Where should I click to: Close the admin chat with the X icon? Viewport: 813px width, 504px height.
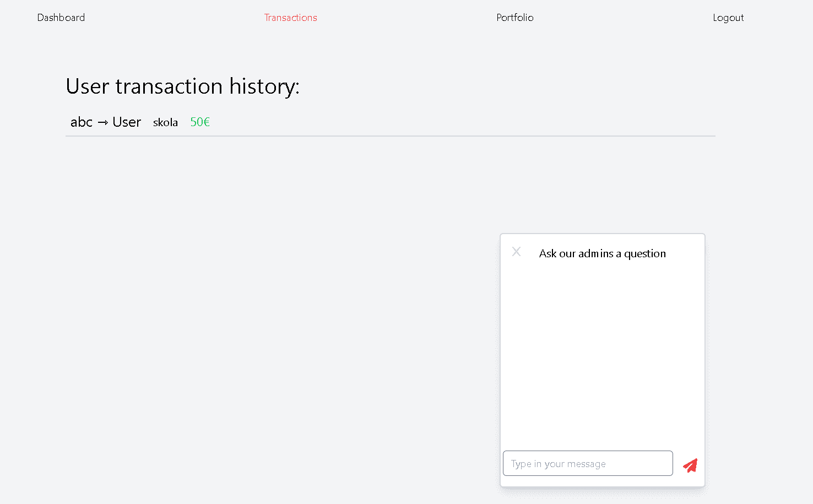pos(516,252)
